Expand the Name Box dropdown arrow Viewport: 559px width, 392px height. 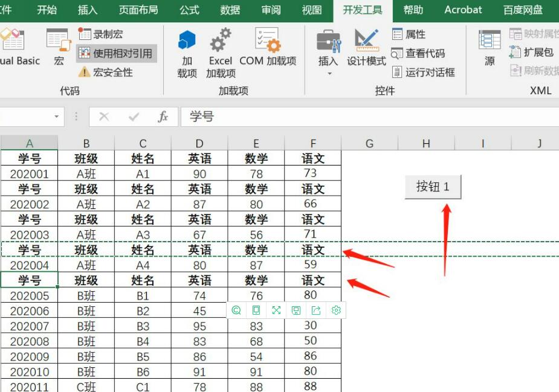[57, 117]
